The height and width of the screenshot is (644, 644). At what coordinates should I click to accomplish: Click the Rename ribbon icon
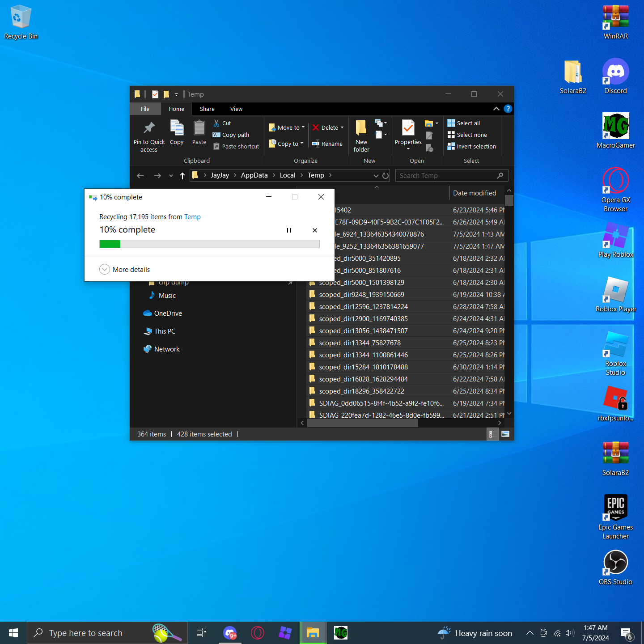316,144
